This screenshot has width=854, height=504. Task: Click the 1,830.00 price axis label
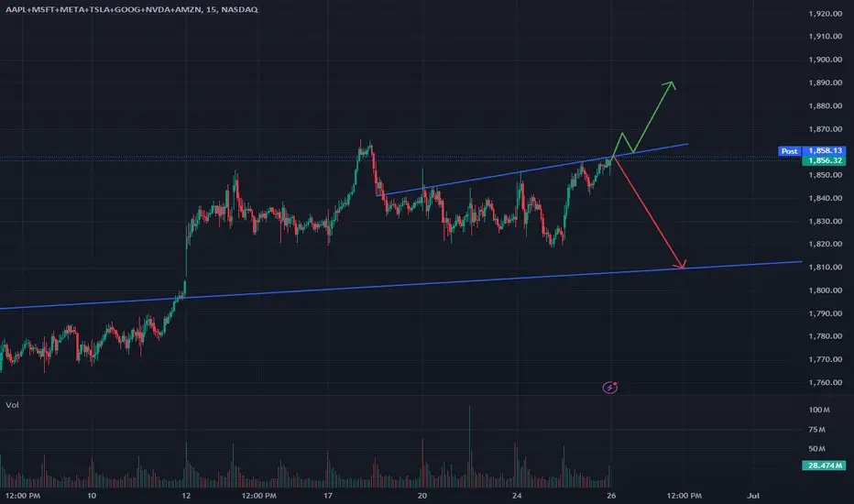point(826,221)
